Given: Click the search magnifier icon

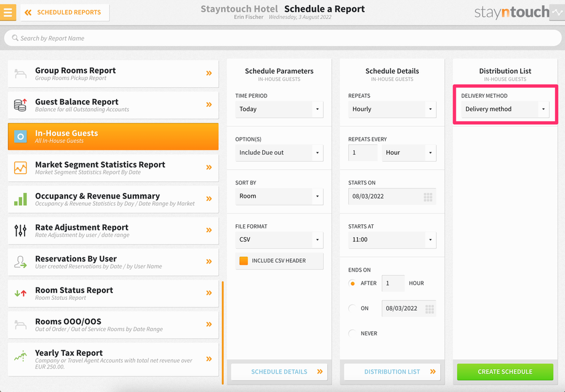Looking at the screenshot, I should point(15,38).
